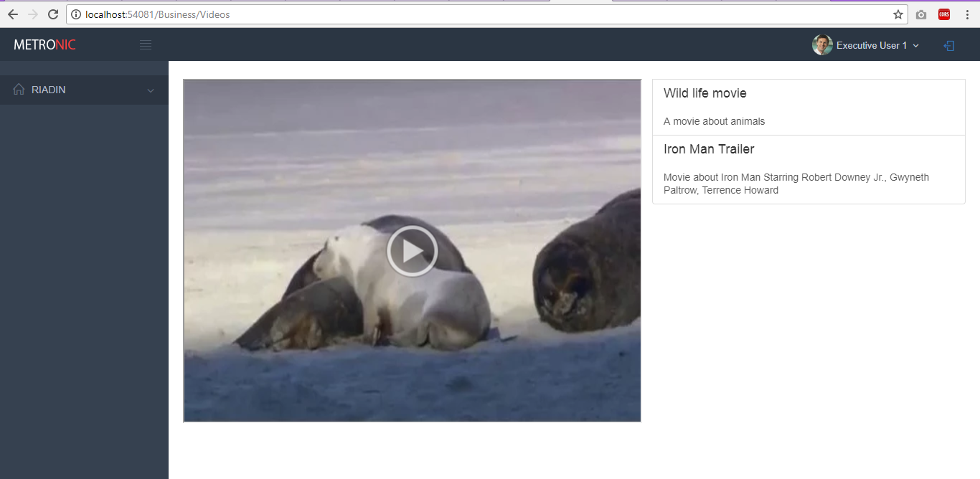This screenshot has width=980, height=479.
Task: Click the METRONIC logo
Action: [44, 45]
